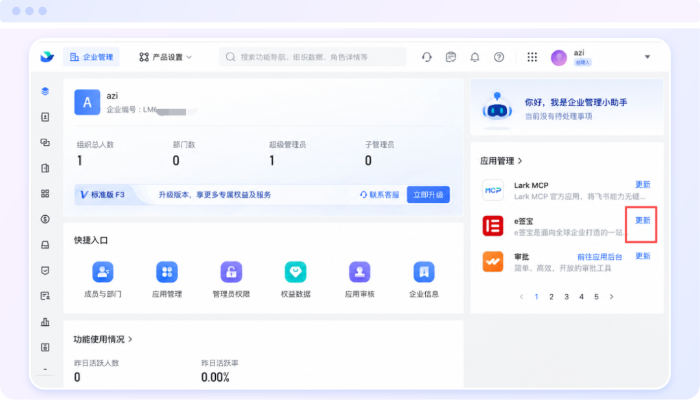Click the e签宝 app icon

(493, 226)
